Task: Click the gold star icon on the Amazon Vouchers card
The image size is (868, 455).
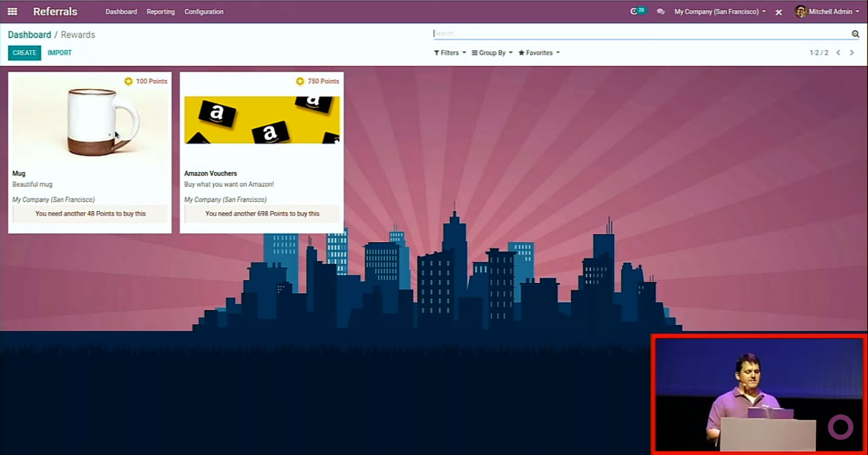Action: tap(300, 81)
